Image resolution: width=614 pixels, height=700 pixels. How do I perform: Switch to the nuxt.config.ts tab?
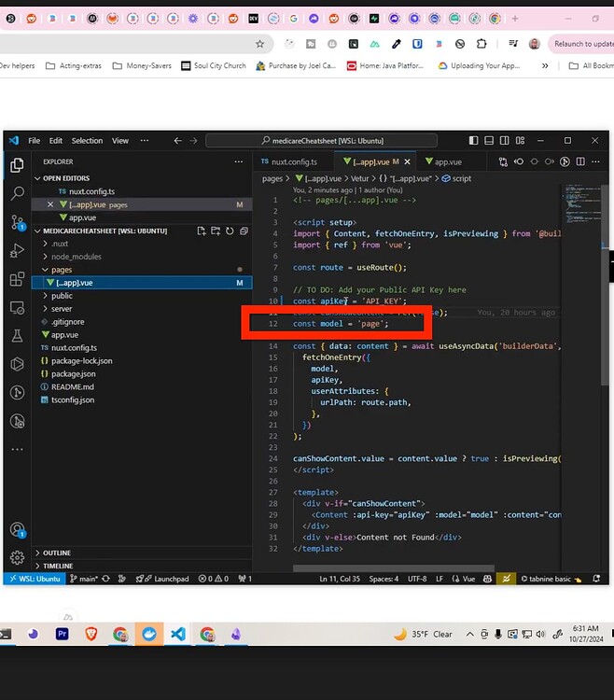coord(292,161)
